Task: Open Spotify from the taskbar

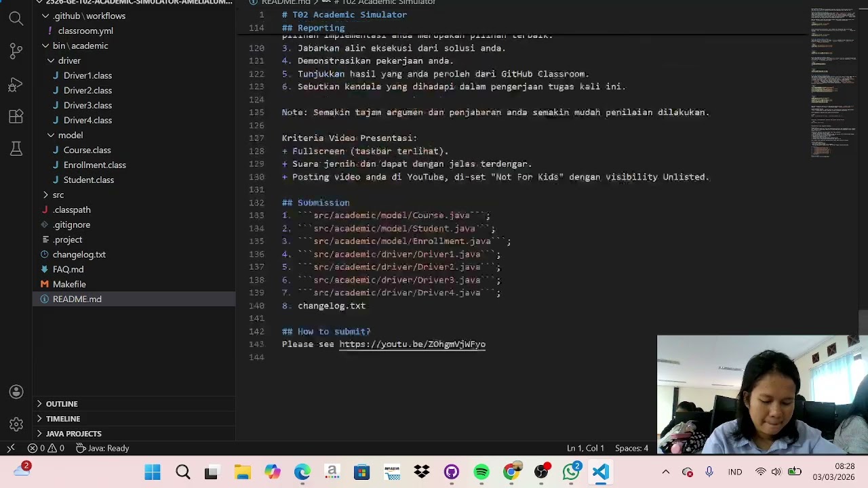Action: [481, 472]
